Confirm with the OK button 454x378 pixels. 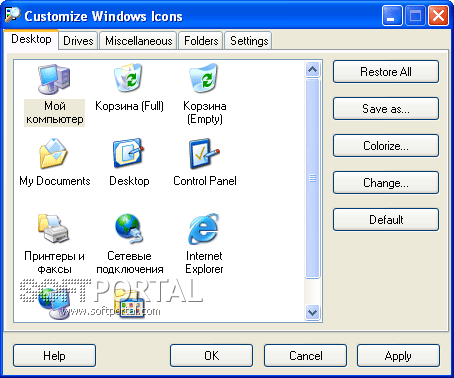(211, 356)
